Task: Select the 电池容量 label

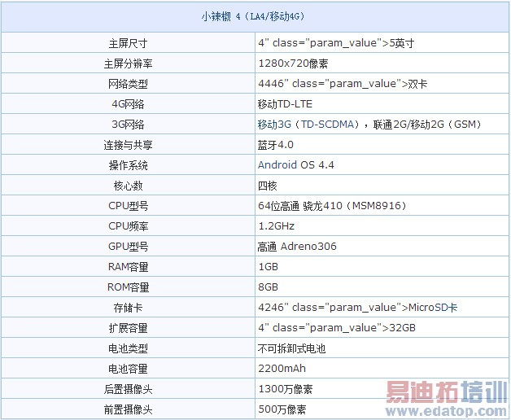Action: (x=128, y=369)
